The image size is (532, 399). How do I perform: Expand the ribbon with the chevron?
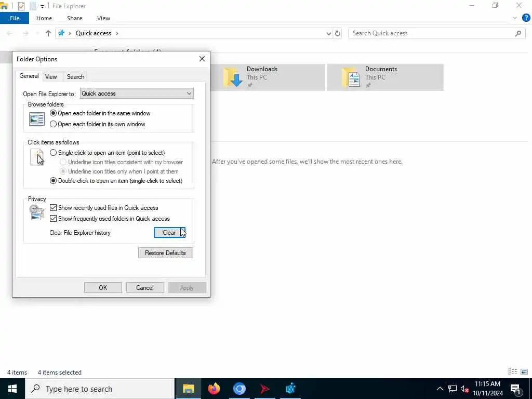(515, 18)
